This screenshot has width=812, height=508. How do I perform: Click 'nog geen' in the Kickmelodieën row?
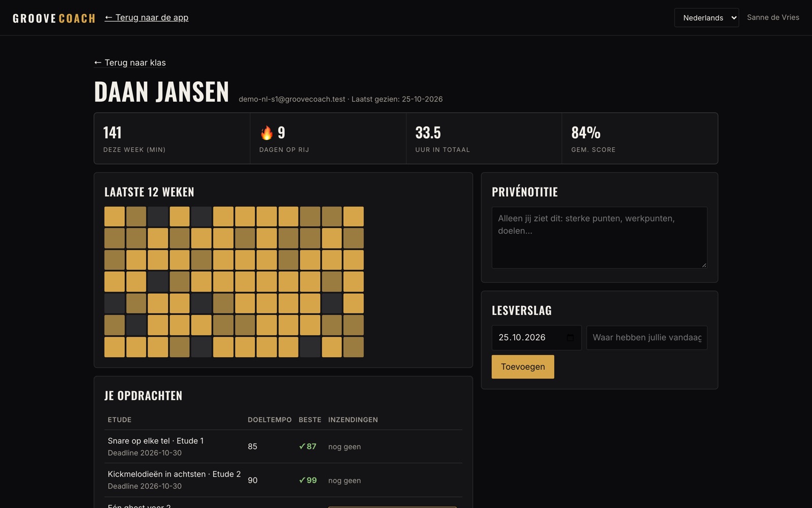coord(345,481)
